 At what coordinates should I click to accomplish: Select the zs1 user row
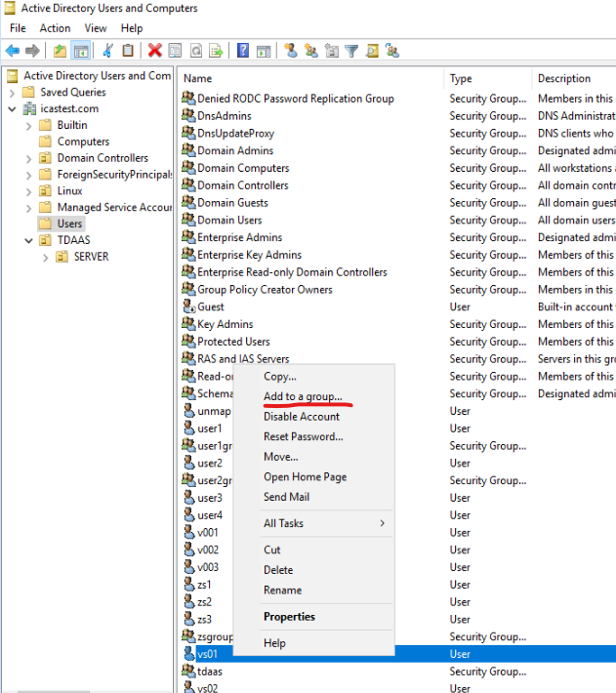click(x=397, y=585)
